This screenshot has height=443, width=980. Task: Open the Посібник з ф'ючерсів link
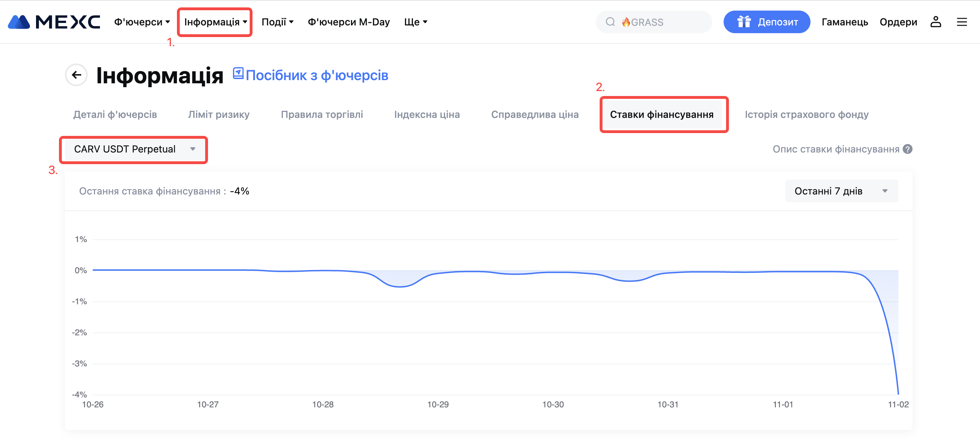click(x=317, y=75)
